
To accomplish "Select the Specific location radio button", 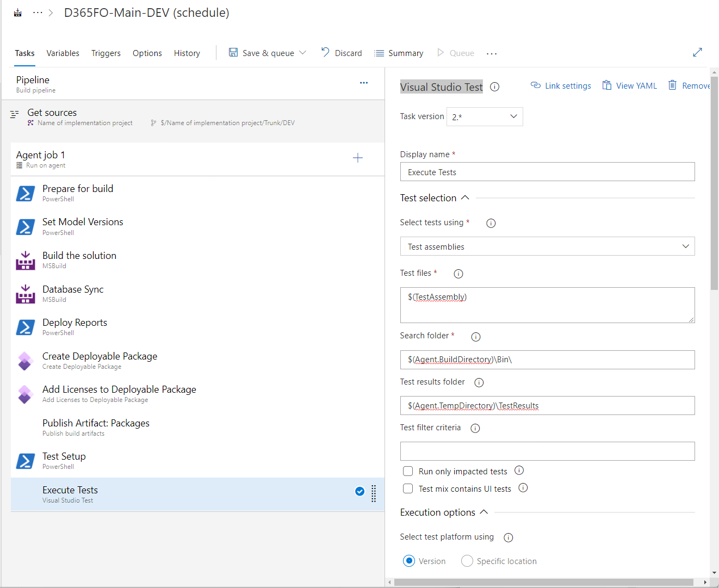I will [x=467, y=561].
